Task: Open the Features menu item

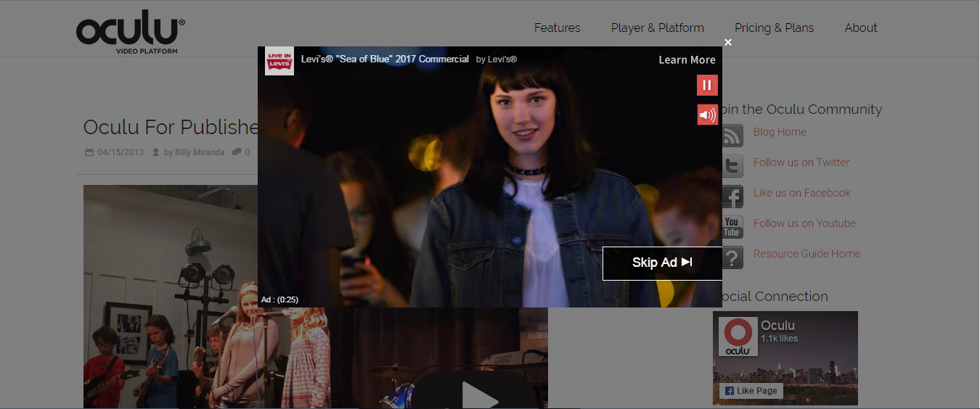Action: click(x=557, y=28)
